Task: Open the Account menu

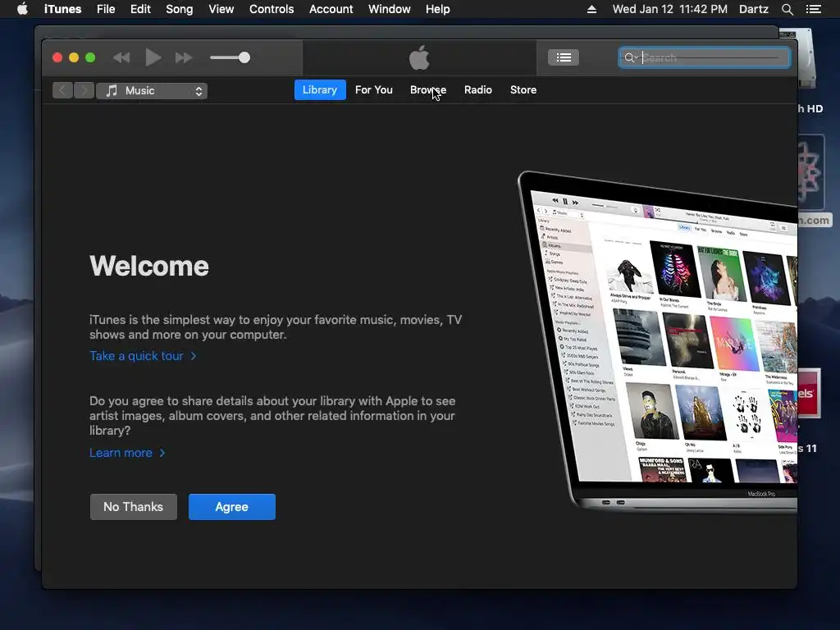Action: [x=331, y=9]
